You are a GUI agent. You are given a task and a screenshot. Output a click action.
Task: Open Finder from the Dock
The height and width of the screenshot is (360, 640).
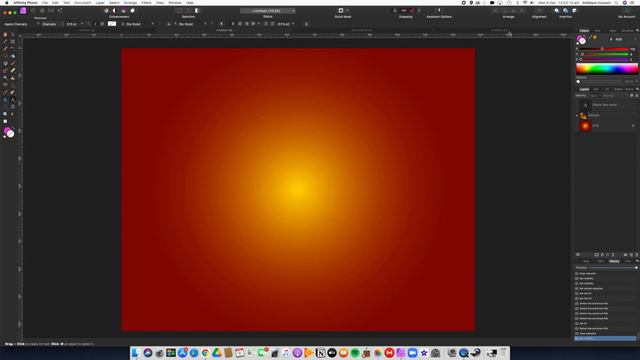pos(136,353)
